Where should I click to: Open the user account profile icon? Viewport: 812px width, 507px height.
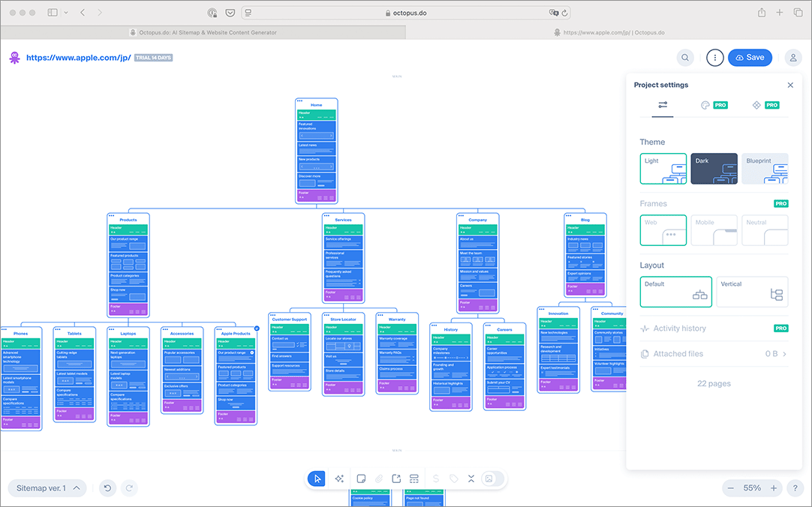[792, 58]
